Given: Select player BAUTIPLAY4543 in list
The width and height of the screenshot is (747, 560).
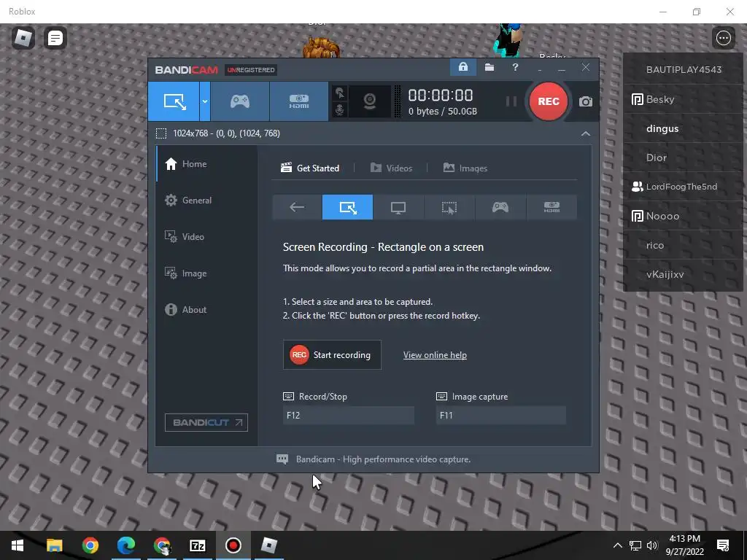Looking at the screenshot, I should pos(684,69).
